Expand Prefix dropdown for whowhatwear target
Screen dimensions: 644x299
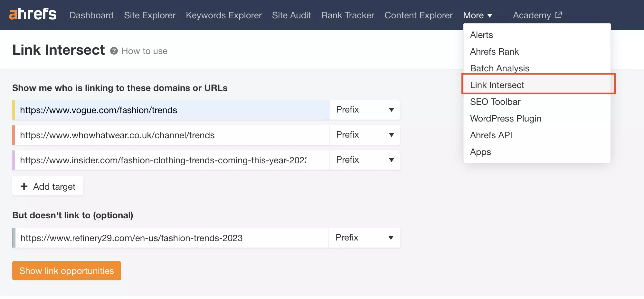pos(365,135)
